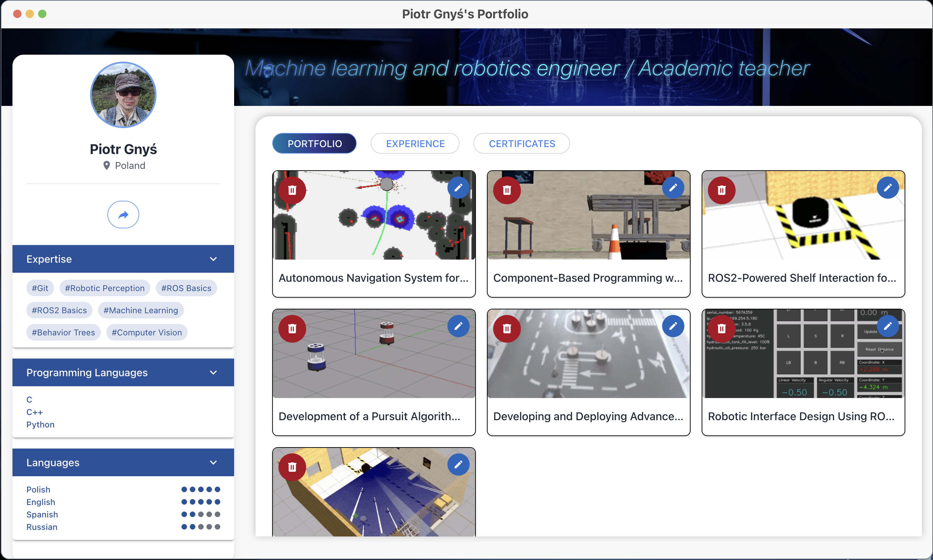
Task: Edit the Autonomous Navigation System project
Action: [x=458, y=188]
